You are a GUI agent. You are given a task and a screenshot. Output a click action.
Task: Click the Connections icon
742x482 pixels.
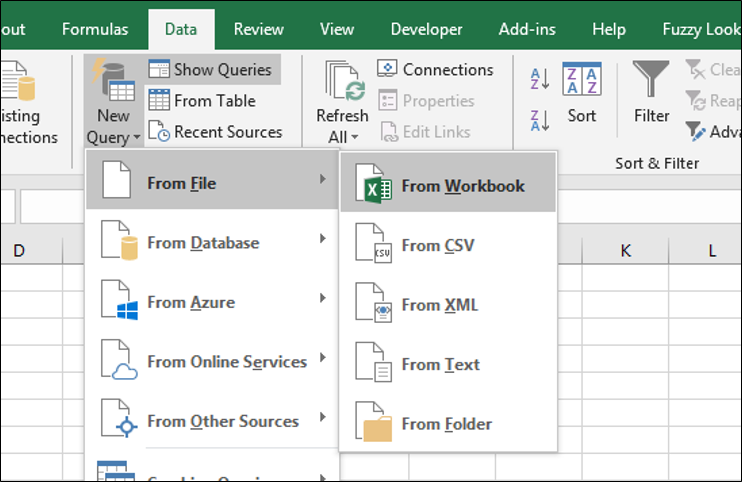pos(387,69)
